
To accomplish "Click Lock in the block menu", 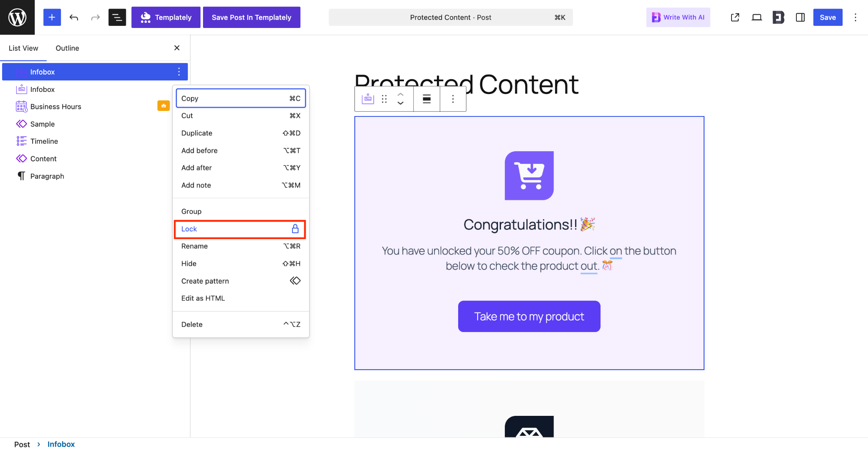I will [240, 229].
